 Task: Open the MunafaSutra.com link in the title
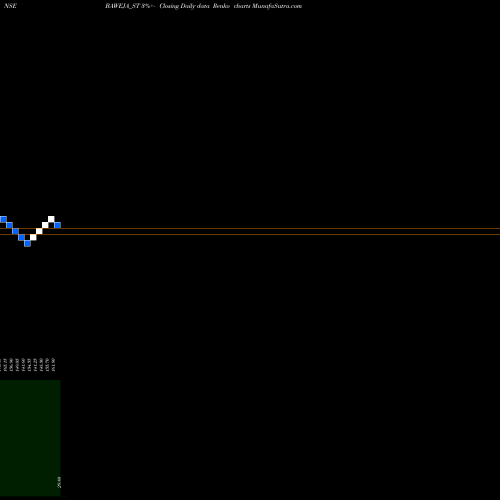pos(277,6)
